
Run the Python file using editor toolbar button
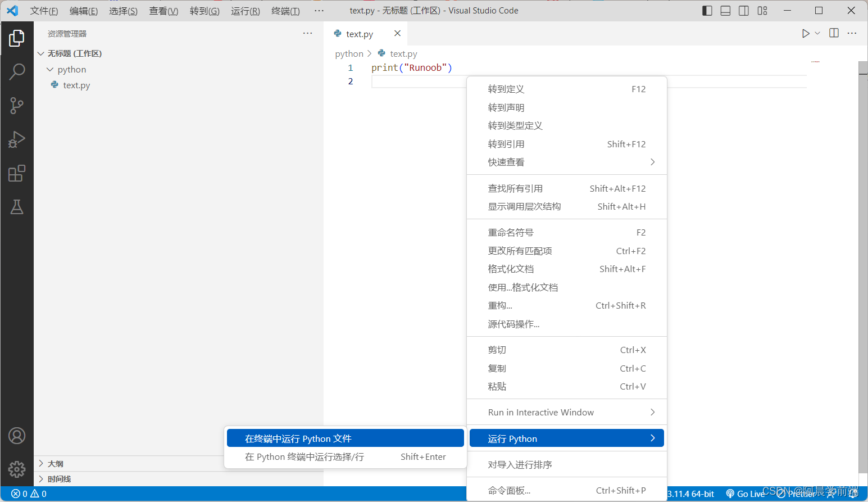pyautogui.click(x=805, y=33)
